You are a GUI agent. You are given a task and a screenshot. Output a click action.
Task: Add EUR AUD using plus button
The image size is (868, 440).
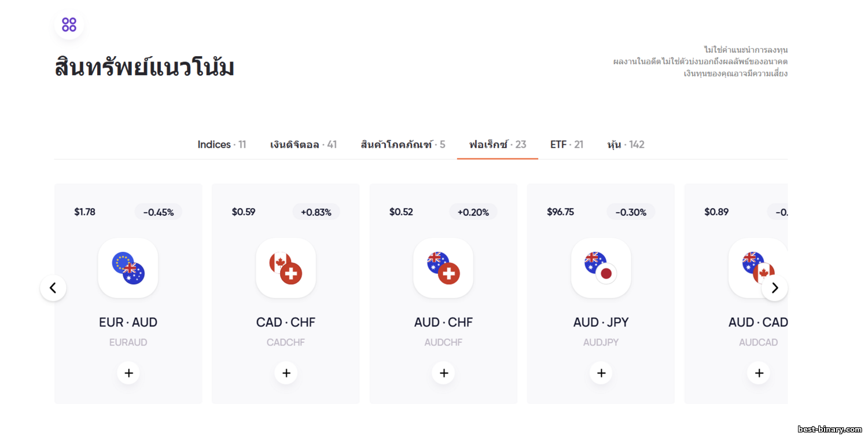(x=128, y=373)
